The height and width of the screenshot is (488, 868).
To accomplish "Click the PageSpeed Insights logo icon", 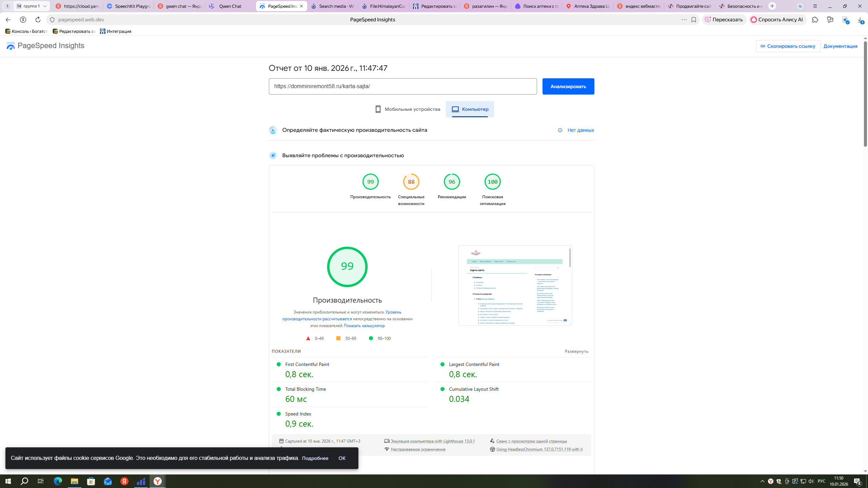I will (11, 46).
